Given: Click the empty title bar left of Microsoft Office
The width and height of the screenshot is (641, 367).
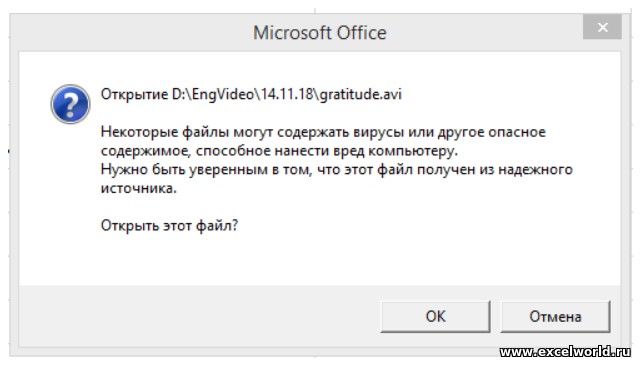Looking at the screenshot, I should [131, 33].
